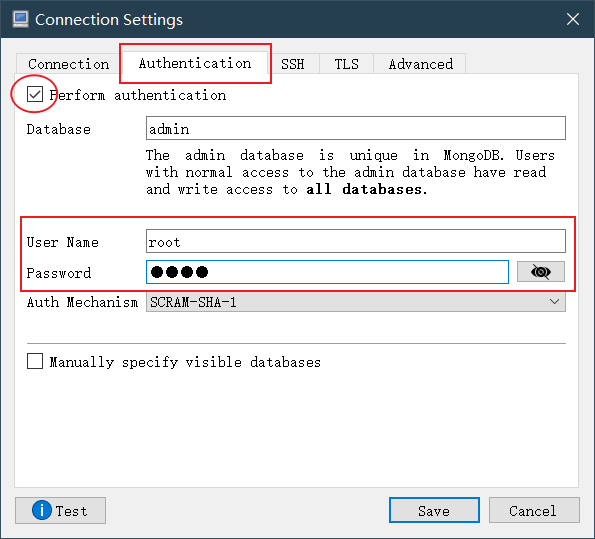595x539 pixels.
Task: Click the User Name field with root
Action: [356, 241]
